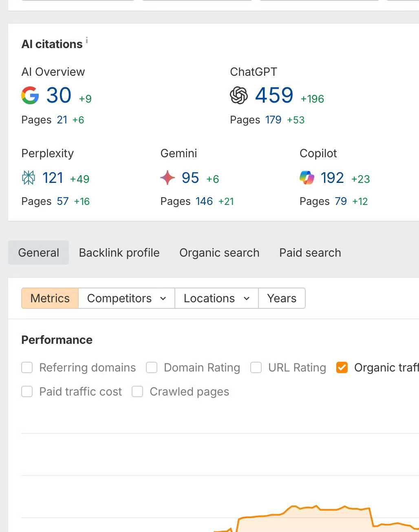The image size is (419, 532).
Task: Expand the Locations dropdown
Action: click(x=216, y=298)
